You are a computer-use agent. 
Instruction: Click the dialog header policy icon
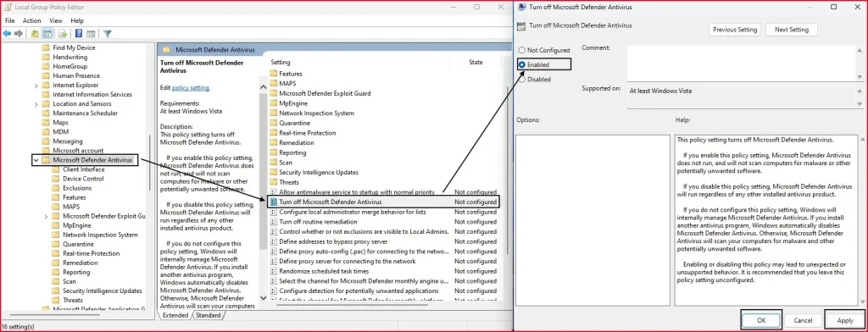coord(521,25)
